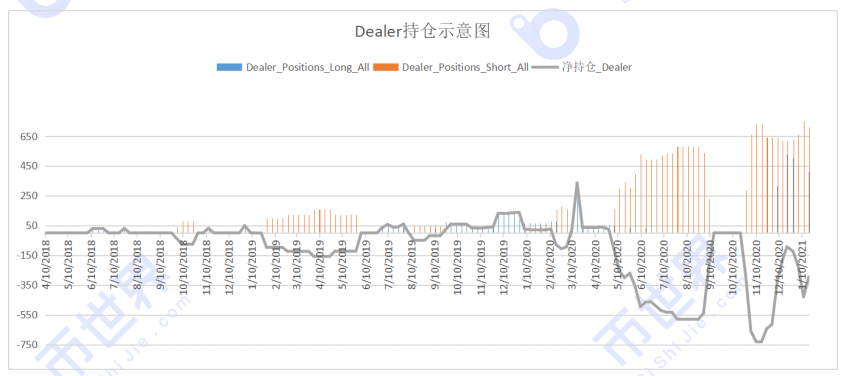Click the Dealer_Positions_Long_All legend label

pos(308,67)
